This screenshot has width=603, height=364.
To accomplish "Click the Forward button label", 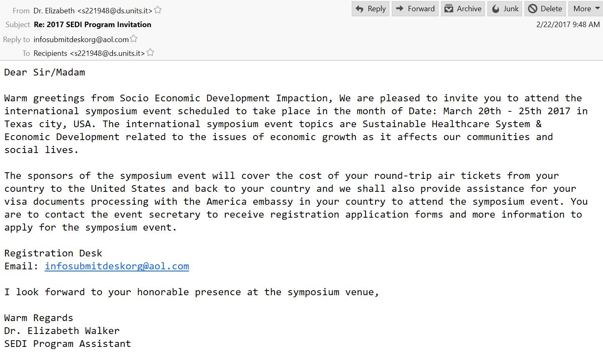I will click(x=421, y=9).
